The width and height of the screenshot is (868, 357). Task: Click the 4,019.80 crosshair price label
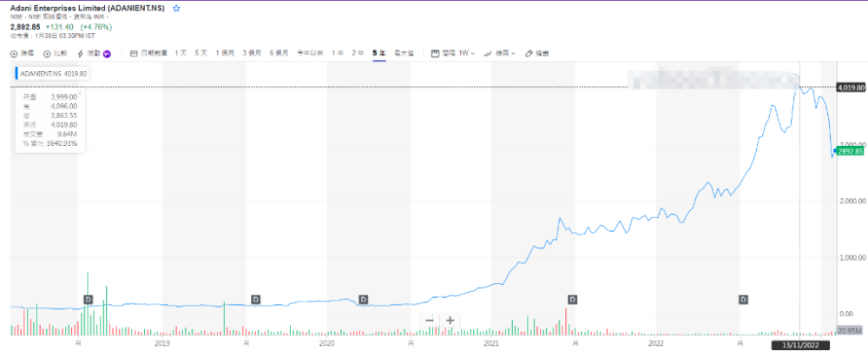pos(851,88)
